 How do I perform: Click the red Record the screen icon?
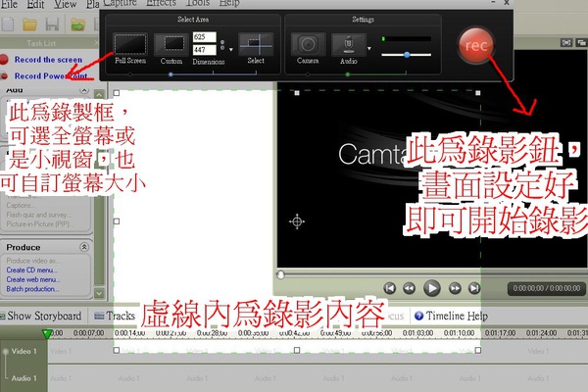[x=4, y=59]
